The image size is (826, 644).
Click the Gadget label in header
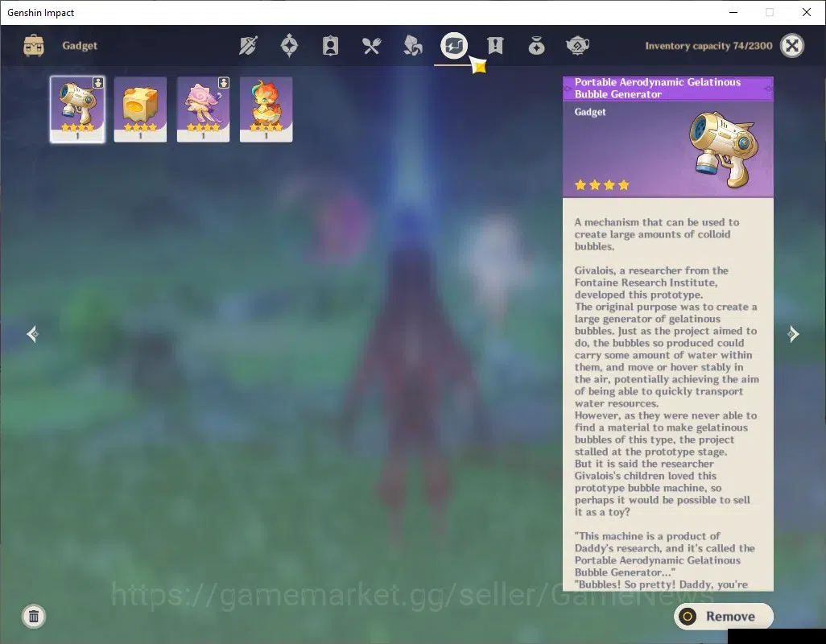(x=80, y=46)
